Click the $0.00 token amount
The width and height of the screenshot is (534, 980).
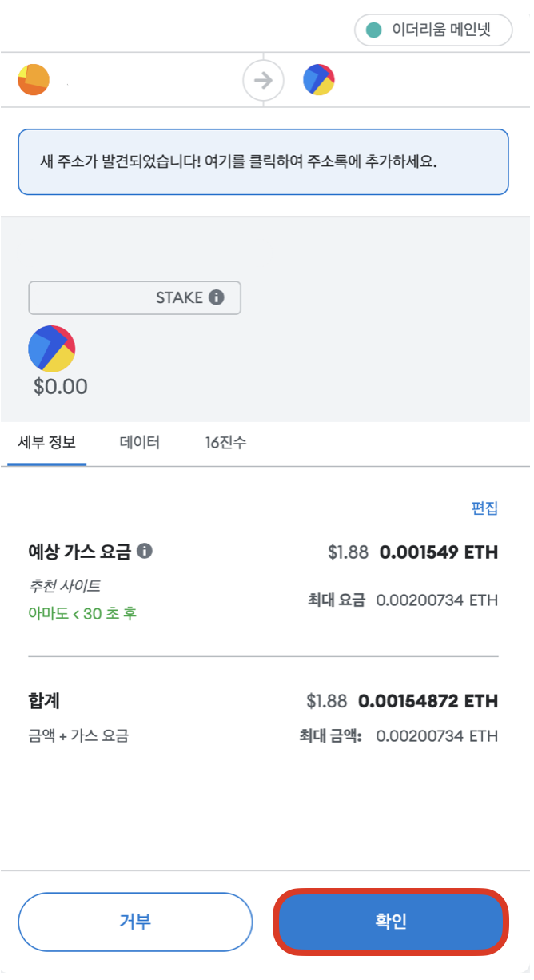point(61,387)
